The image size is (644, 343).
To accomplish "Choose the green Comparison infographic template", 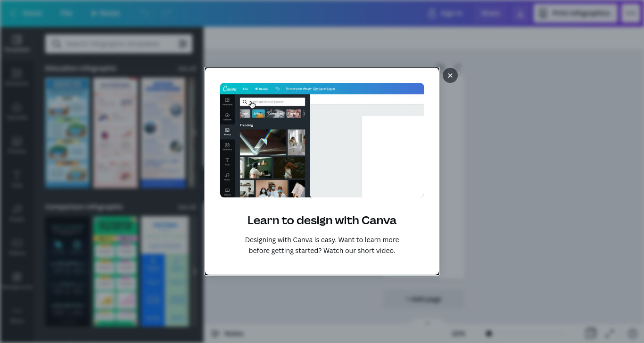I will (116, 271).
